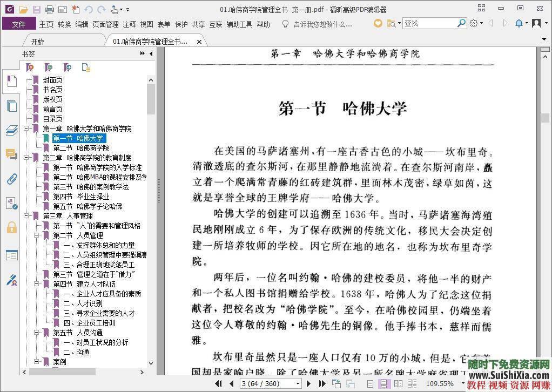Switch to facing two-page view
This screenshot has width=552, height=392.
click(x=398, y=383)
